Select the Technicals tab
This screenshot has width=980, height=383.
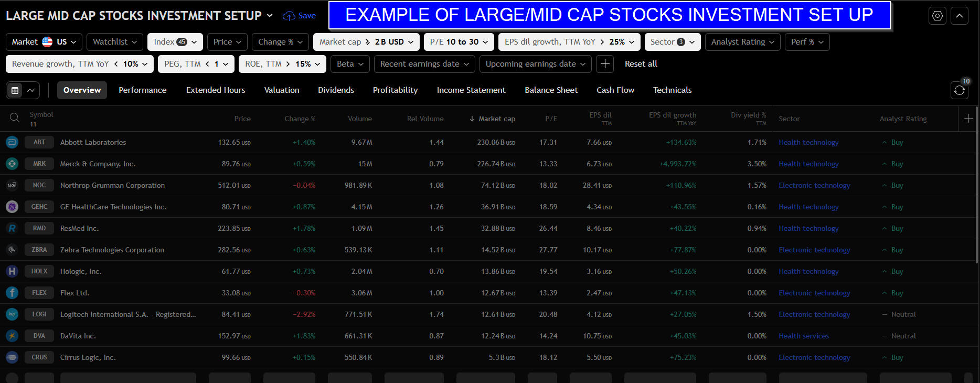pos(672,90)
